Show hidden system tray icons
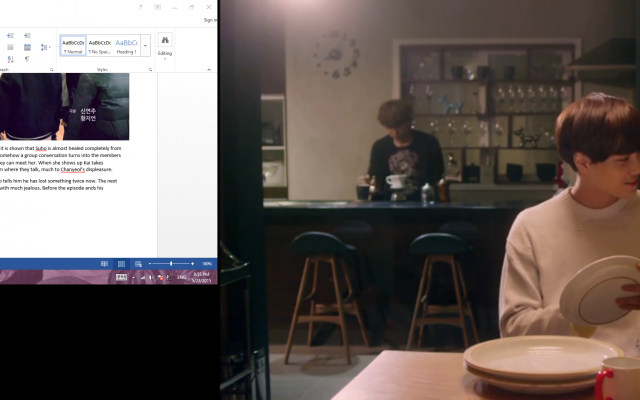The image size is (640, 400). click(133, 278)
